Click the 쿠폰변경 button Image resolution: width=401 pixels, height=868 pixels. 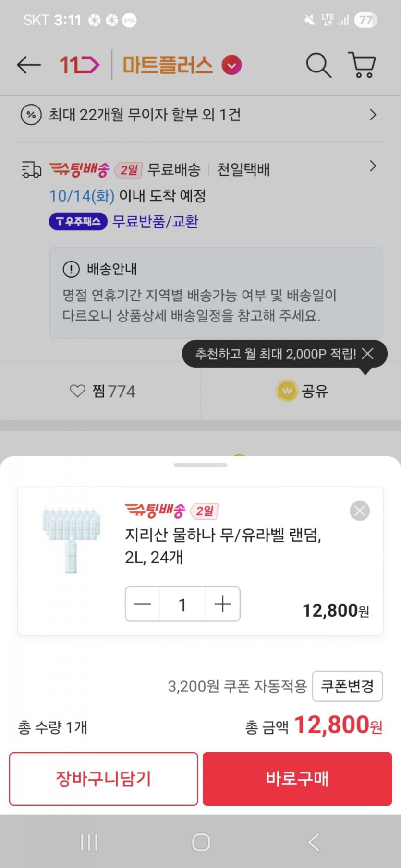(347, 686)
